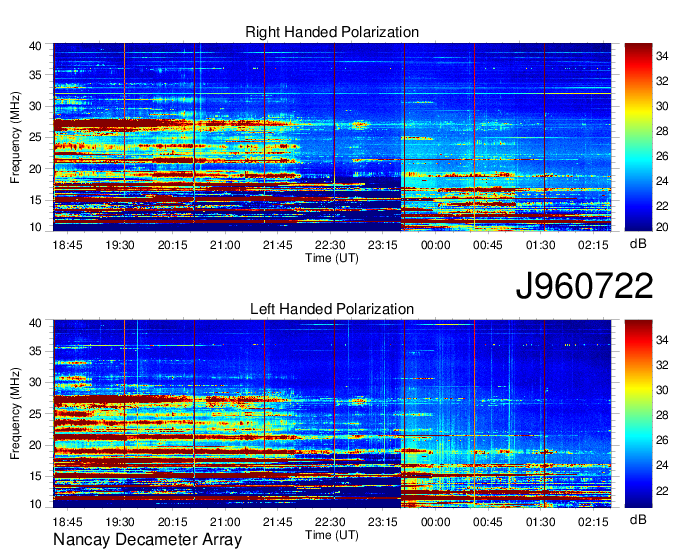
Task: Click 00:00 tick under Left Handed plot
Action: (x=435, y=522)
